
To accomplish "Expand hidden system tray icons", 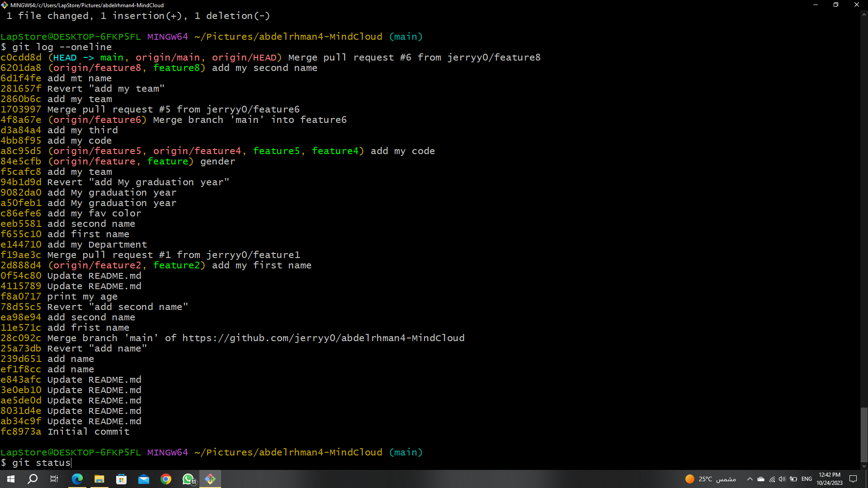I will click(750, 479).
